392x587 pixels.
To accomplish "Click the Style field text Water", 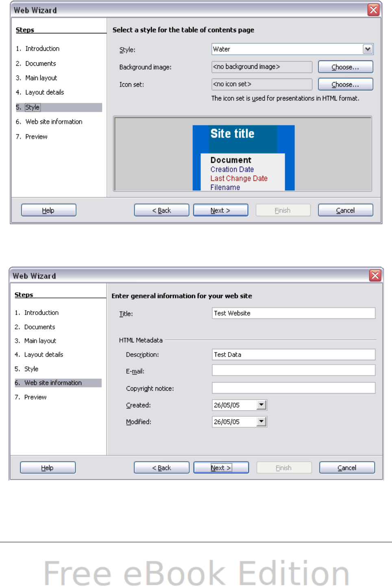I will pos(222,49).
